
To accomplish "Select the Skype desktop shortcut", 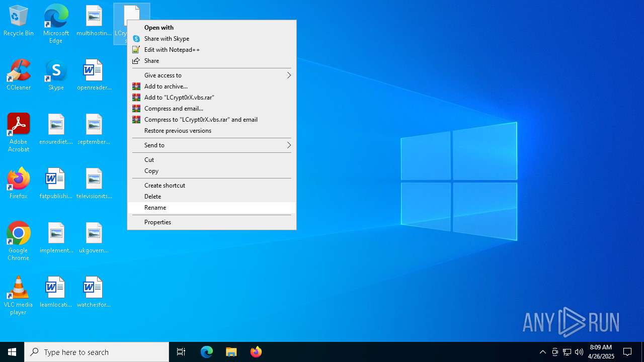I will 56,75.
